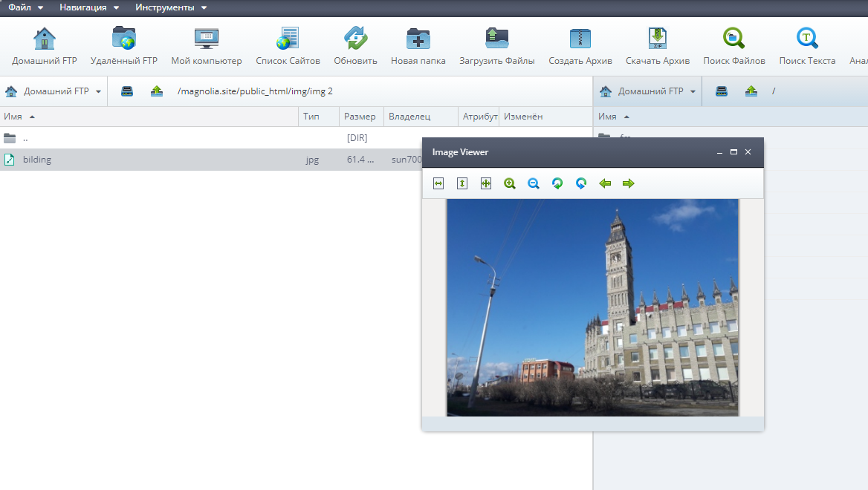Screen dimensions: 868x490
Task: Go to previous image with left arrow
Action: [x=605, y=183]
